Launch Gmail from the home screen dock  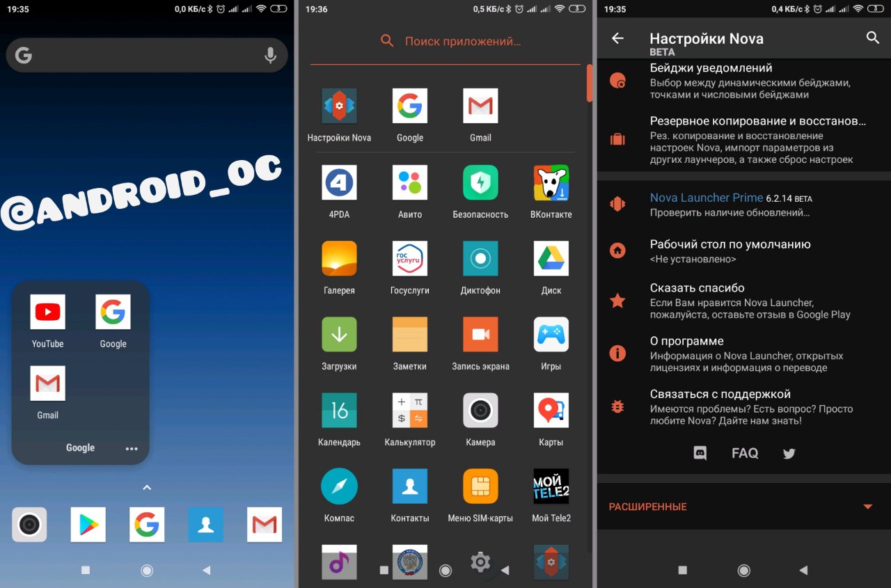coord(265,525)
